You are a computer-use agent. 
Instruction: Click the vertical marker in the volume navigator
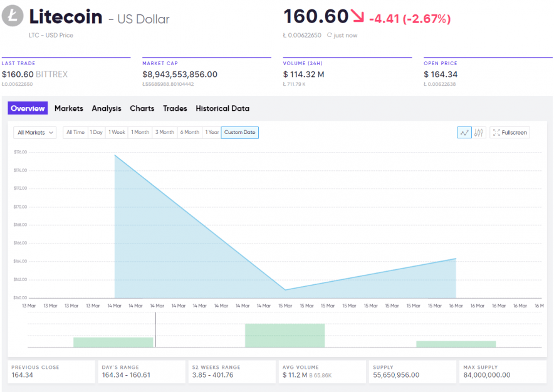coord(155,329)
